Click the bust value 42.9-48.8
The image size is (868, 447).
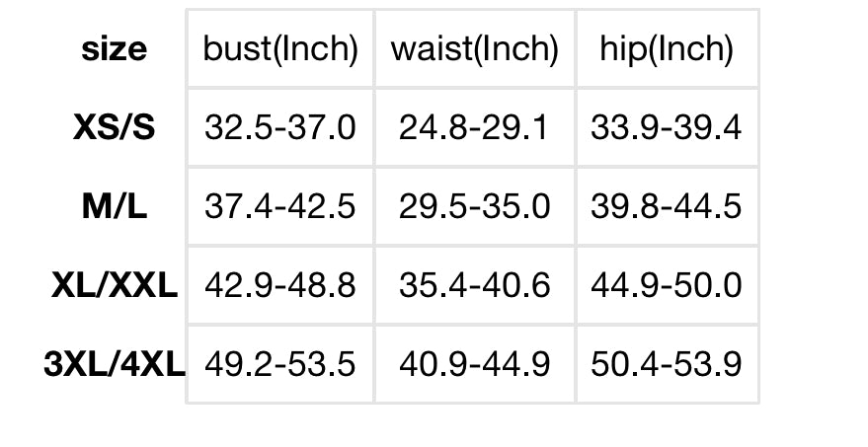pyautogui.click(x=280, y=285)
